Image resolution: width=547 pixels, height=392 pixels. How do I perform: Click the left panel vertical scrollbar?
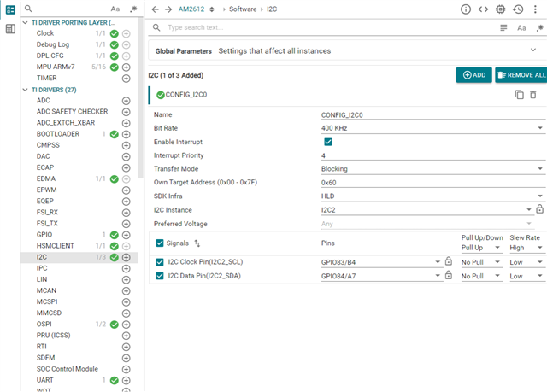pos(140,97)
